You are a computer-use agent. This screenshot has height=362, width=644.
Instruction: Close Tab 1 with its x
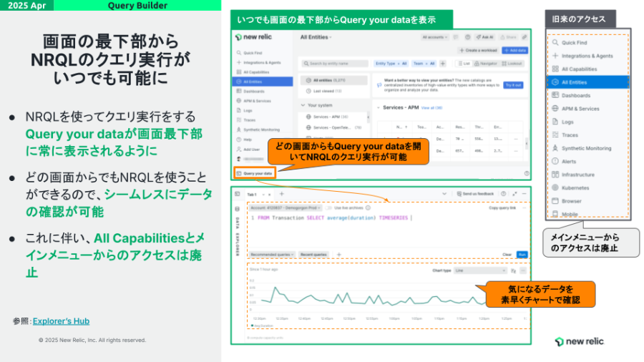click(270, 194)
